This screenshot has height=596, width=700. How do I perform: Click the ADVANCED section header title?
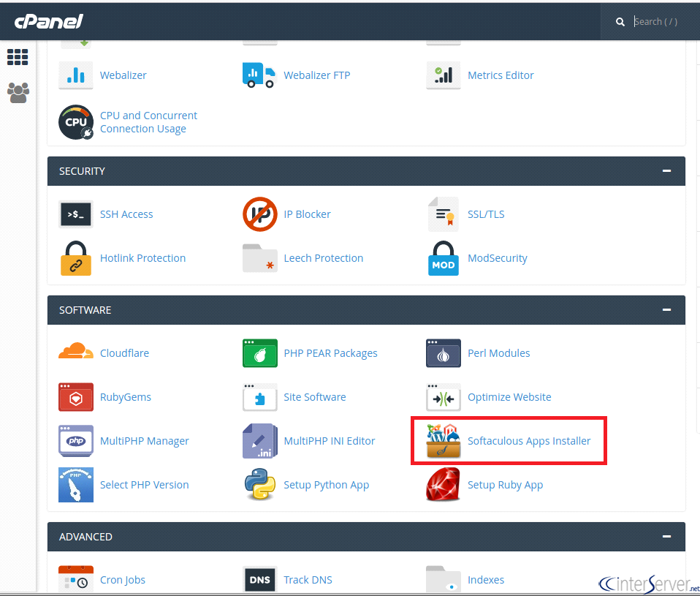point(85,537)
